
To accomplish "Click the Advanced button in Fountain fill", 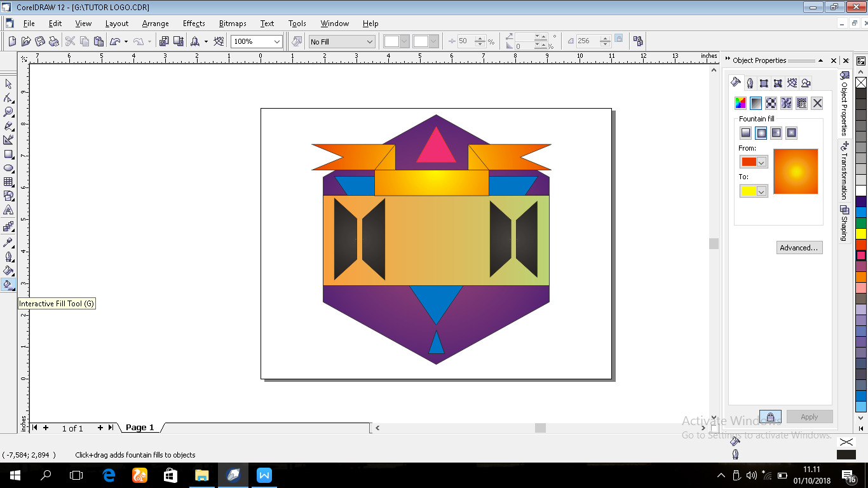I will [x=799, y=247].
